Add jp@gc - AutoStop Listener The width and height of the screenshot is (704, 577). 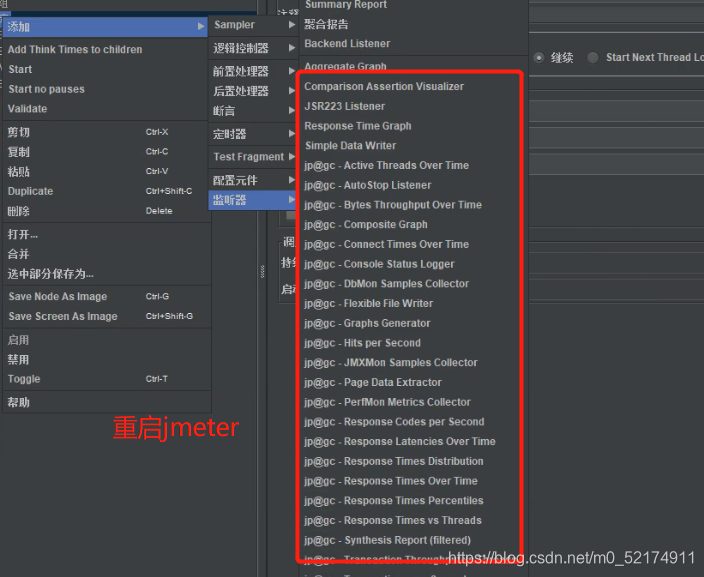pyautogui.click(x=413, y=185)
